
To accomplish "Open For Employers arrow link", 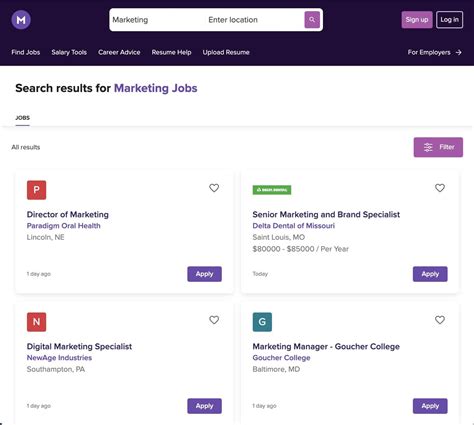I will pyautogui.click(x=435, y=52).
